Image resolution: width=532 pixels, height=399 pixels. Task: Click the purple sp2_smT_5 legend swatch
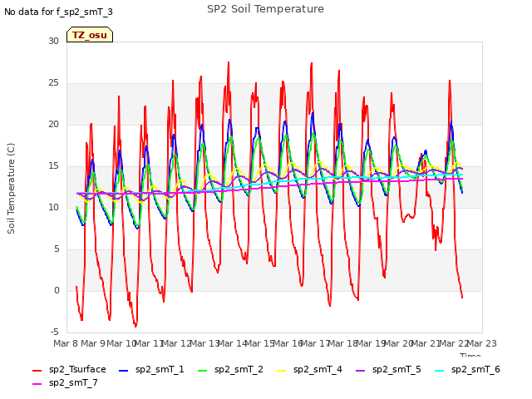[x=360, y=371]
